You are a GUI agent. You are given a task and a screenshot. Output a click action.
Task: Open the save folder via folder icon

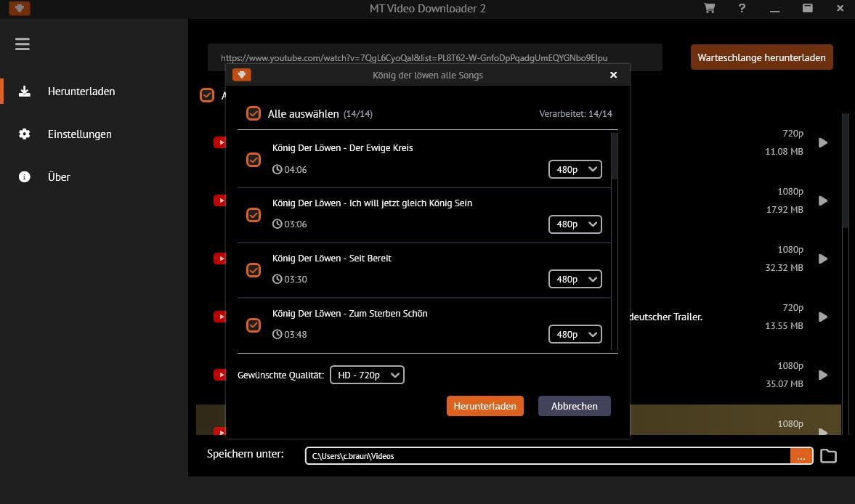coord(828,456)
